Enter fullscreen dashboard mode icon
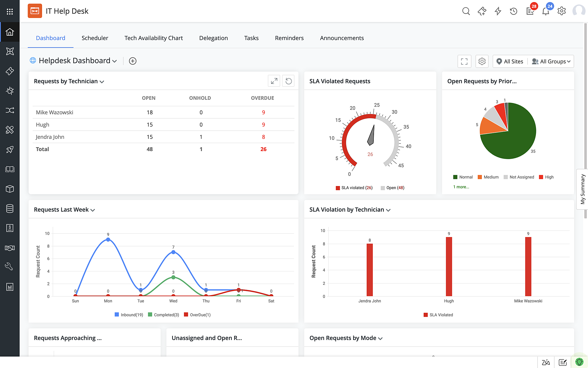Image resolution: width=588 pixels, height=368 pixels. pyautogui.click(x=464, y=61)
